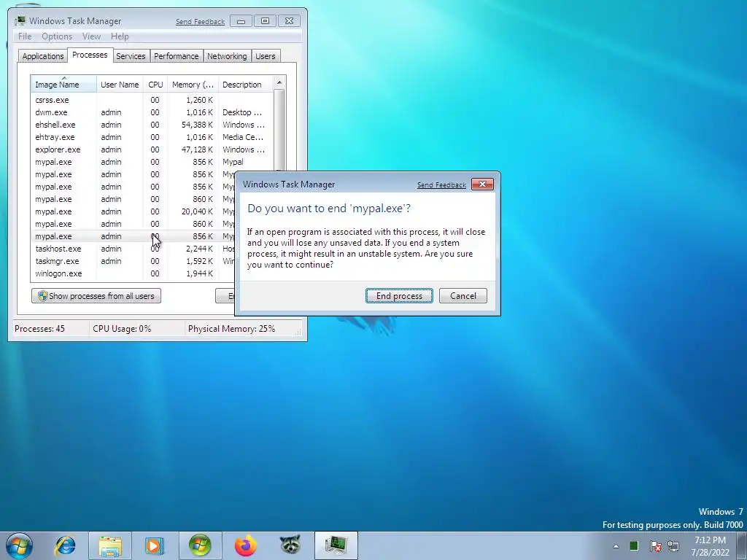747x560 pixels.
Task: Sort by Description column header
Action: click(x=246, y=85)
